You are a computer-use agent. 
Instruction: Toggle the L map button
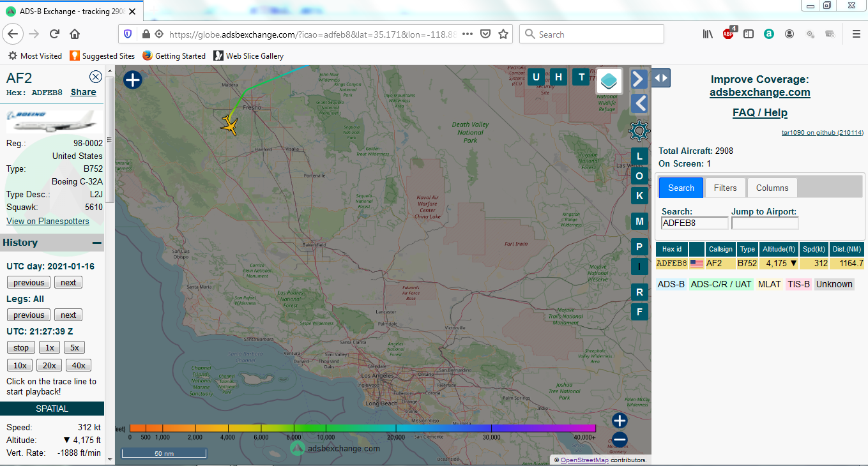639,156
